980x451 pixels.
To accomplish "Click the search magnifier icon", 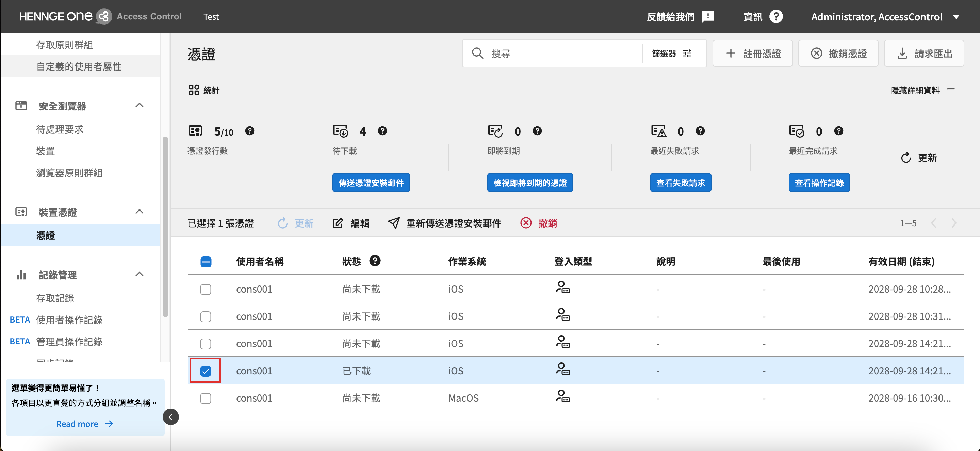I will coord(477,53).
